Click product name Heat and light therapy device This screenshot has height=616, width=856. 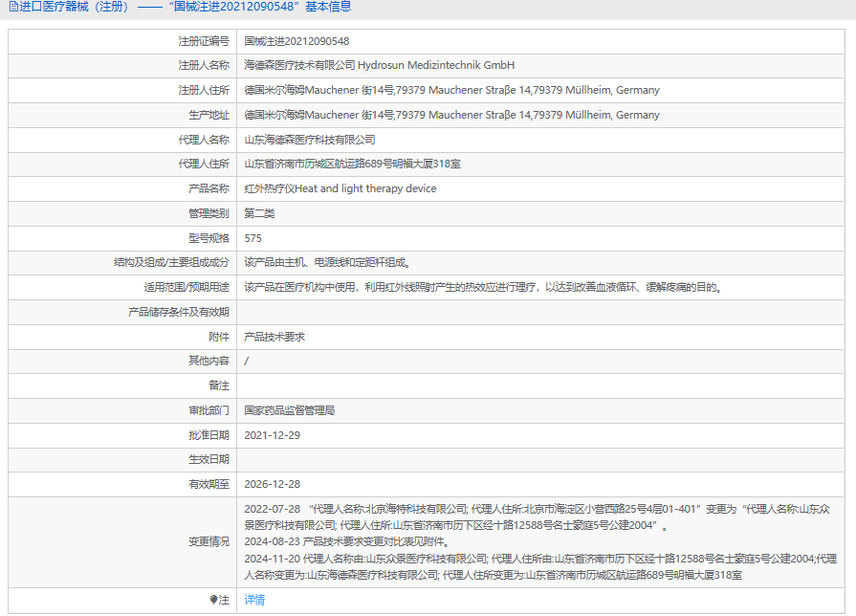365,189
